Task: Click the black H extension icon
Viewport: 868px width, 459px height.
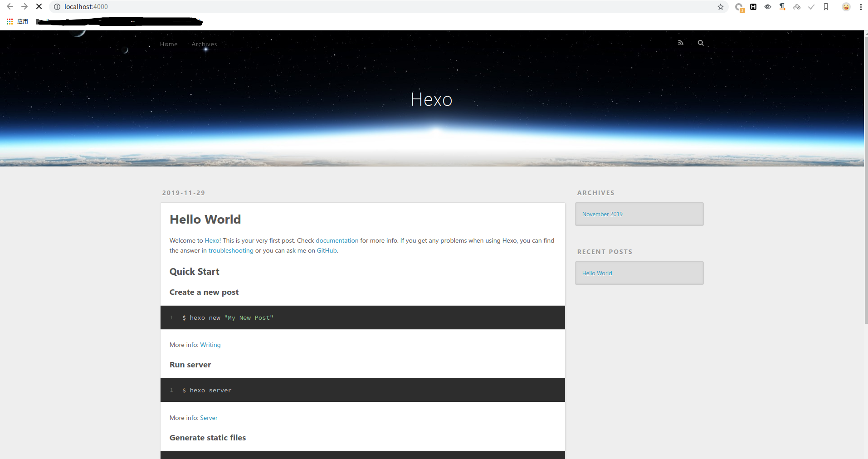Action: click(x=753, y=7)
